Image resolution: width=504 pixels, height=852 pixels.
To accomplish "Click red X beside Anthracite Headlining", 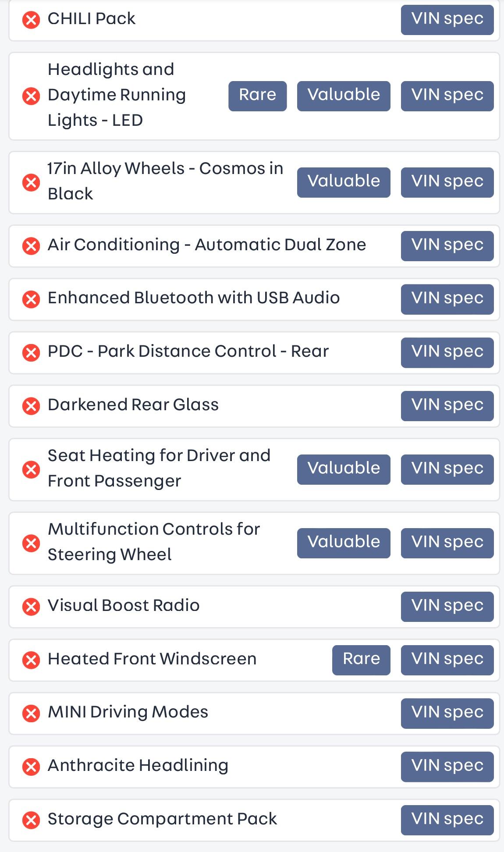I will [x=31, y=767].
